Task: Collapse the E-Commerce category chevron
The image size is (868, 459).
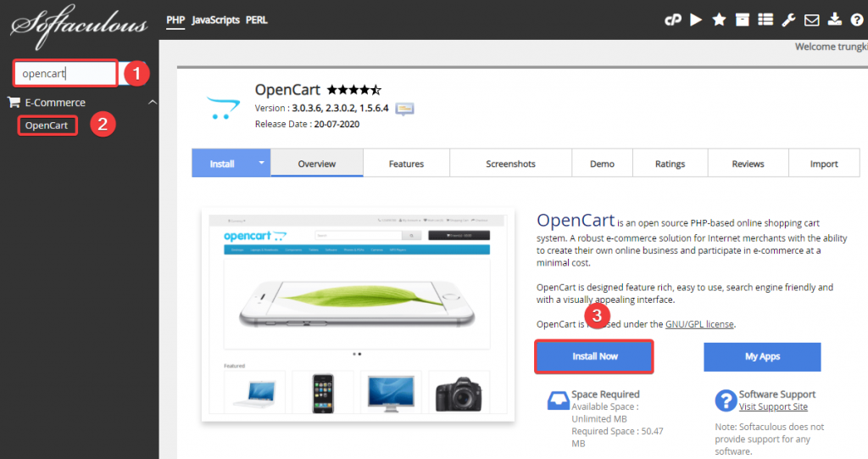Action: click(x=153, y=103)
